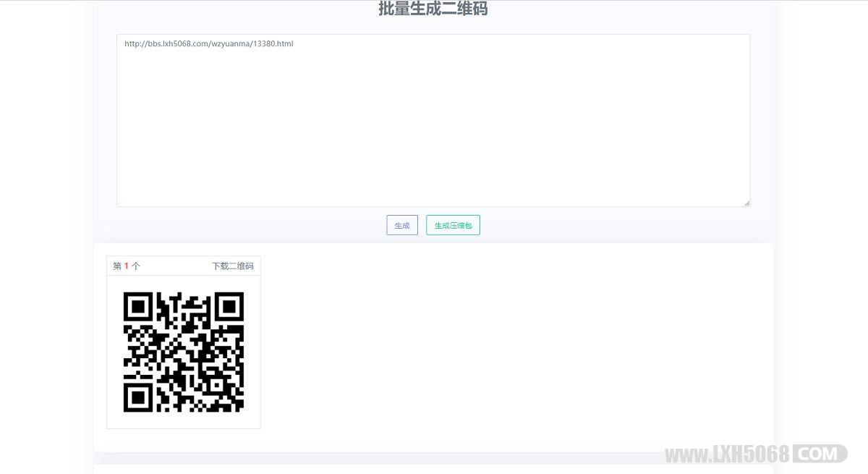The image size is (868, 474).
Task: Click the 第 1 个 label
Action: 127,266
